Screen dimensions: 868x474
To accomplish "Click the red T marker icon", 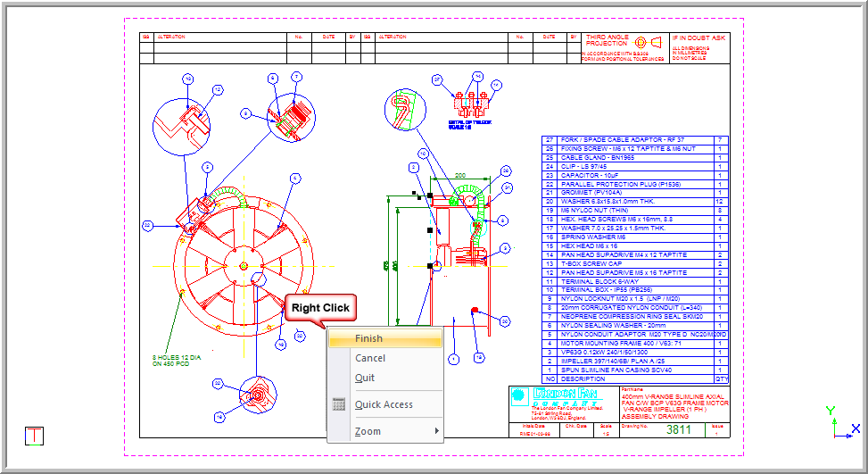I will 34,436.
